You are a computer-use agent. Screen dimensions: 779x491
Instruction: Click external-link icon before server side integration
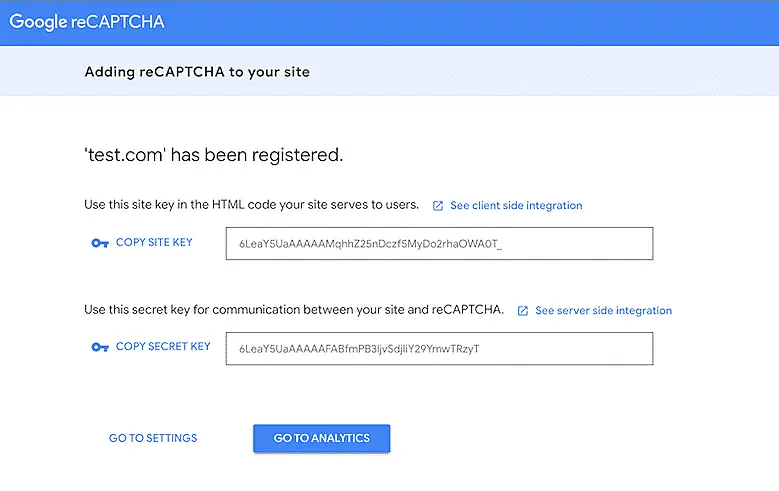tap(523, 311)
